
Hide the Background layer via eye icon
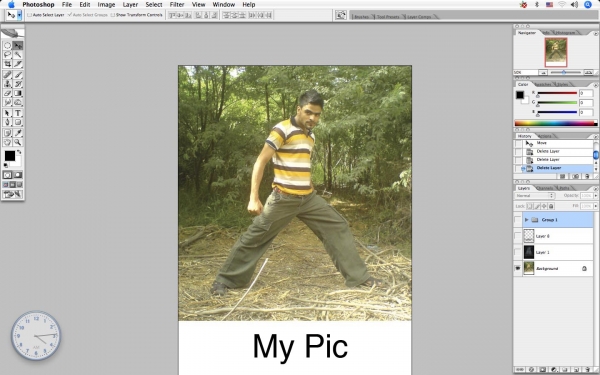[x=517, y=269]
